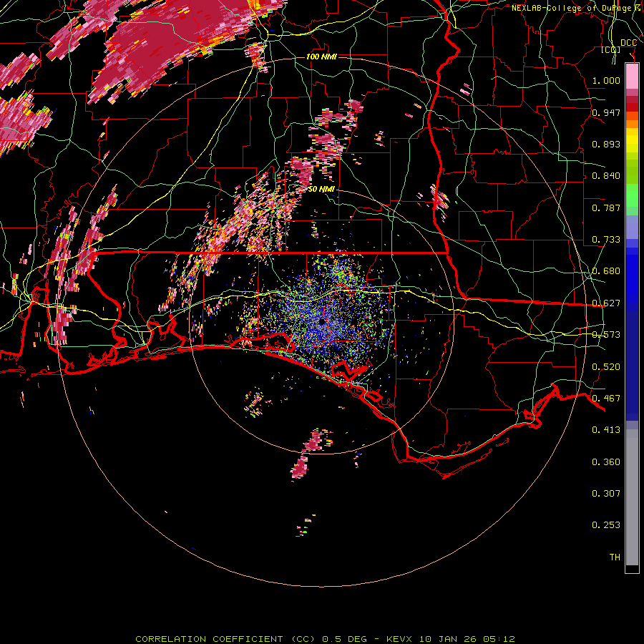Select the 0.573 scale value
The image size is (644, 644).
pos(606,335)
